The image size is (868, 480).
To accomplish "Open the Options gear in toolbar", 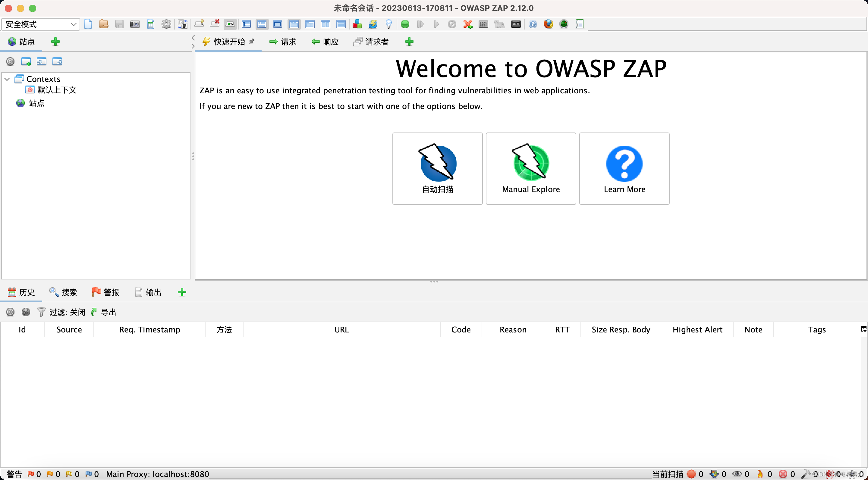I will coord(166,24).
